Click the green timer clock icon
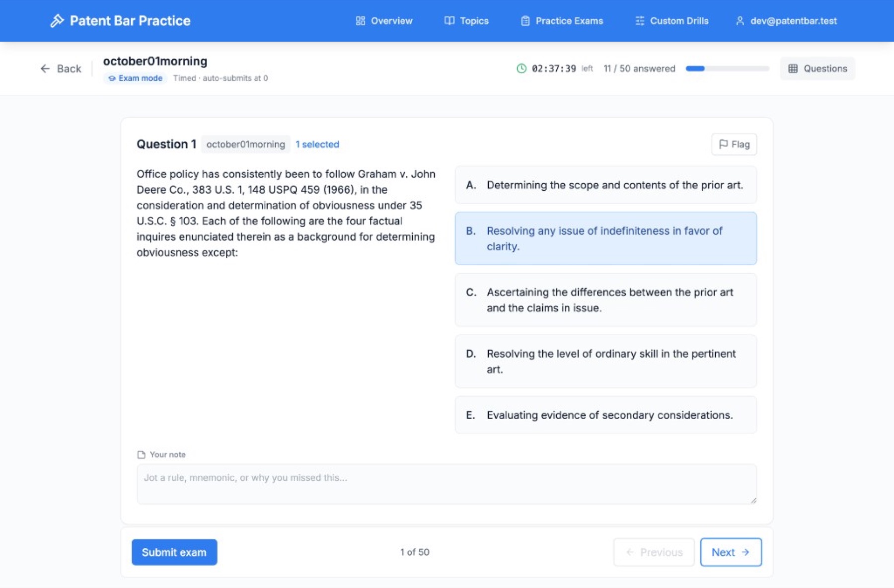Screen dimensions: 894x588 521,69
